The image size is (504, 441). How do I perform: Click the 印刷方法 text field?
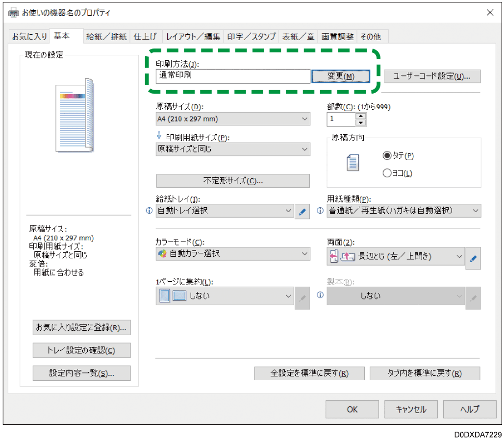232,76
